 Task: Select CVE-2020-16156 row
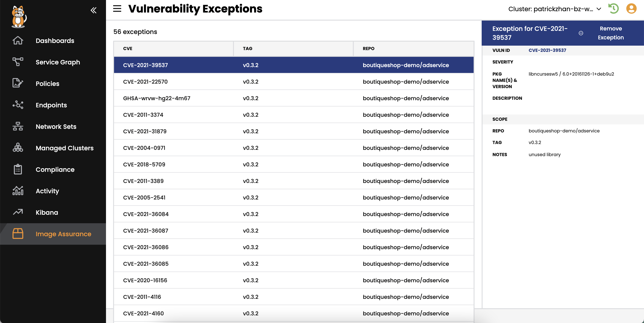coord(294,280)
